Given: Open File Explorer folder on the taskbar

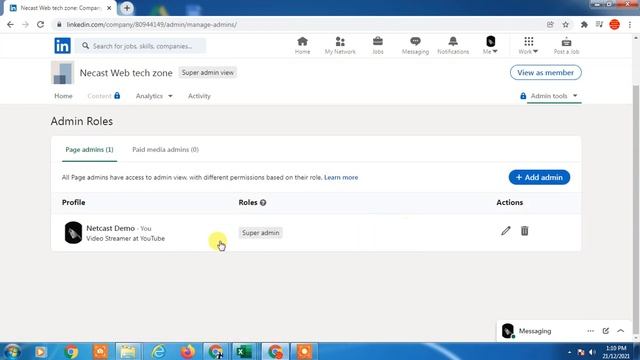Looking at the screenshot, I should click(x=128, y=352).
